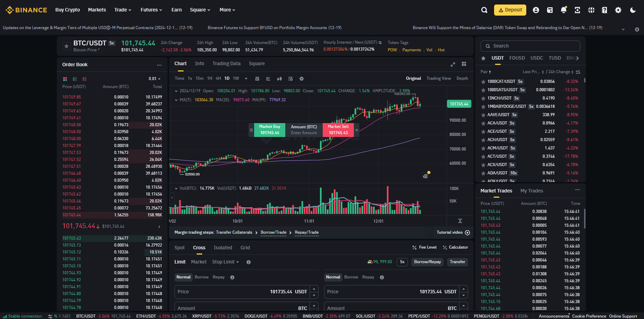Viewport: 644px width, 319px height.
Task: Toggle dark mode moon icon
Action: click(633, 10)
